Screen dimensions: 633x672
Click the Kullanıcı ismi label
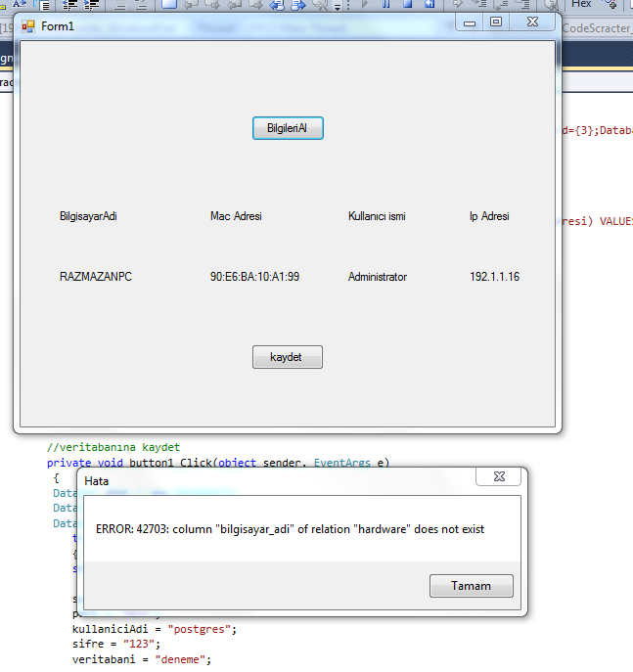377,216
